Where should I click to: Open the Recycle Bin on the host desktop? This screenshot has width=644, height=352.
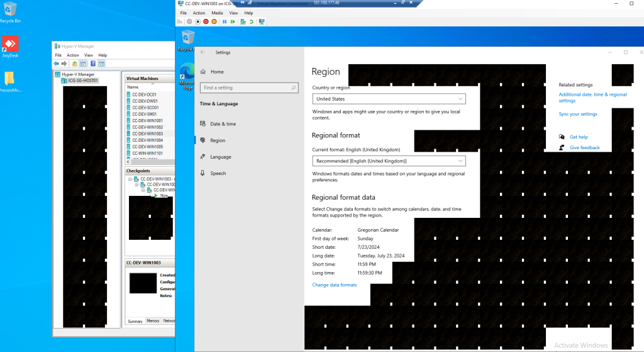point(10,13)
